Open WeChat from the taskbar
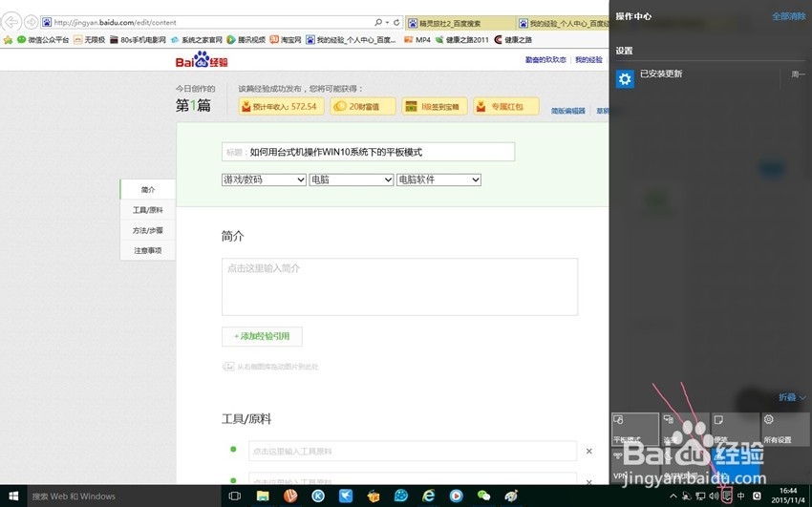 [483, 496]
